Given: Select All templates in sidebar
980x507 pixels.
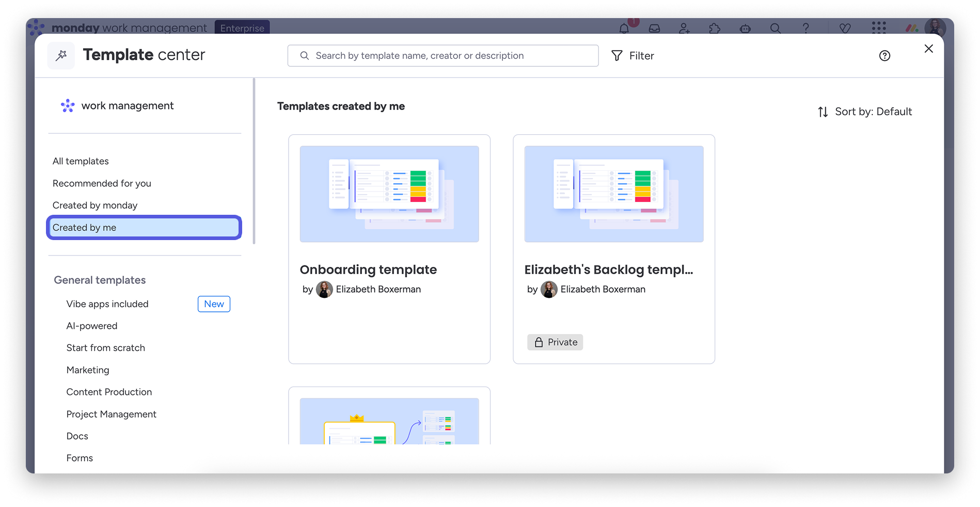Looking at the screenshot, I should click(x=81, y=161).
